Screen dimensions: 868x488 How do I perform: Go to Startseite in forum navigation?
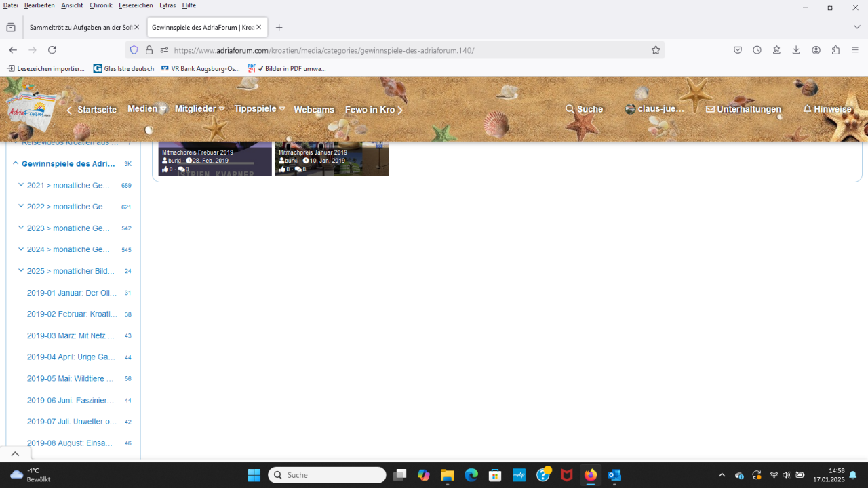click(97, 110)
